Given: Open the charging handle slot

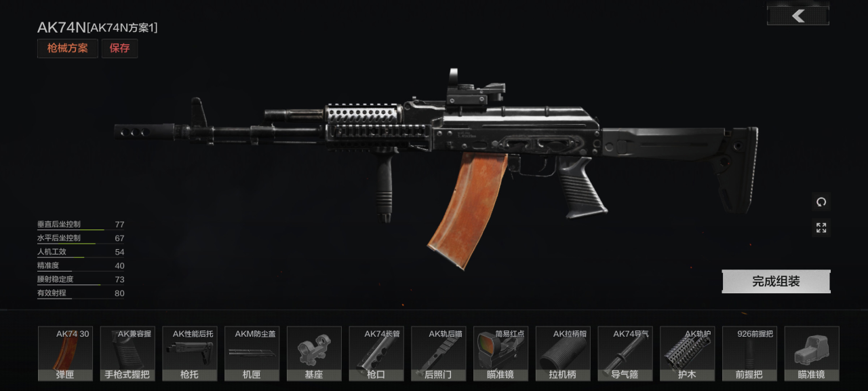Looking at the screenshot, I should coord(563,354).
